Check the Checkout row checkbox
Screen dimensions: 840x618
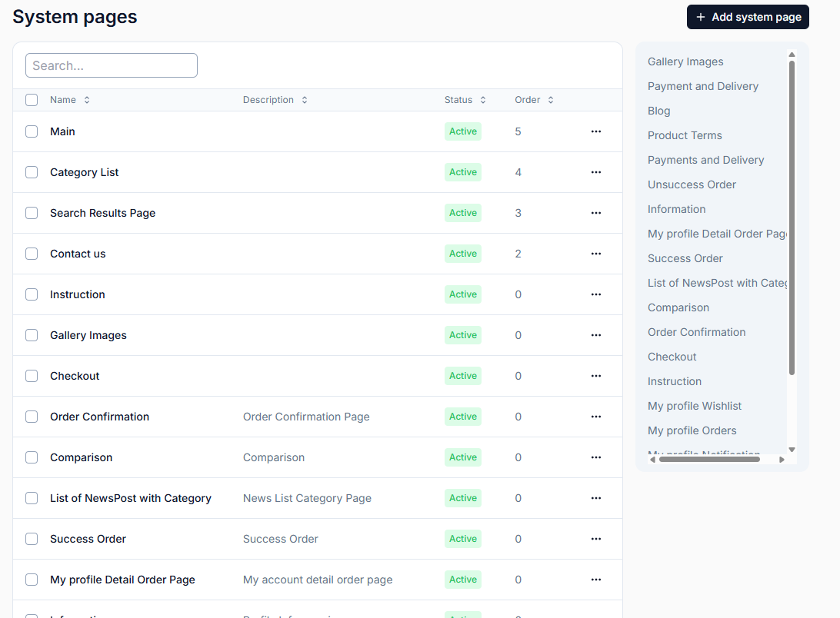pyautogui.click(x=32, y=375)
